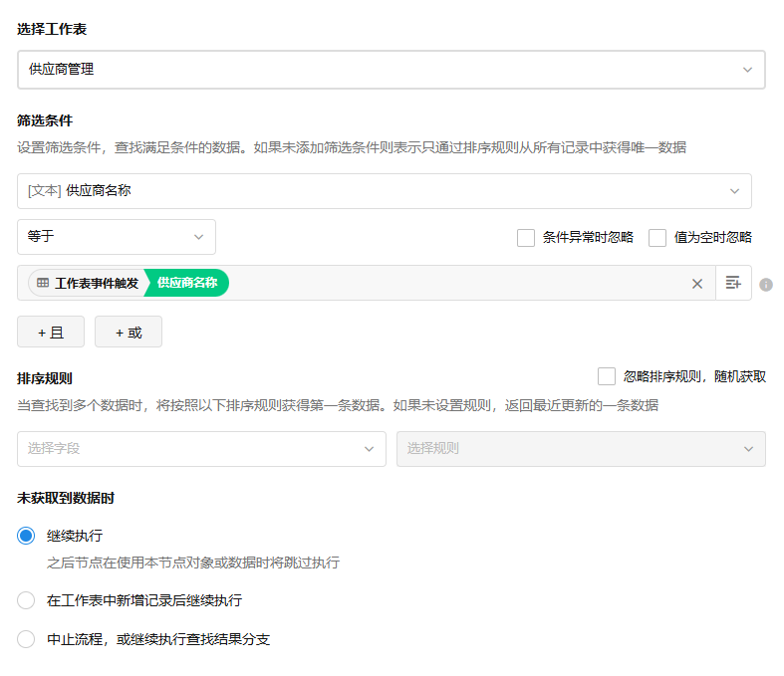Click the 工作表事件触发 tag label
This screenshot has height=676, width=784.
coord(97,284)
